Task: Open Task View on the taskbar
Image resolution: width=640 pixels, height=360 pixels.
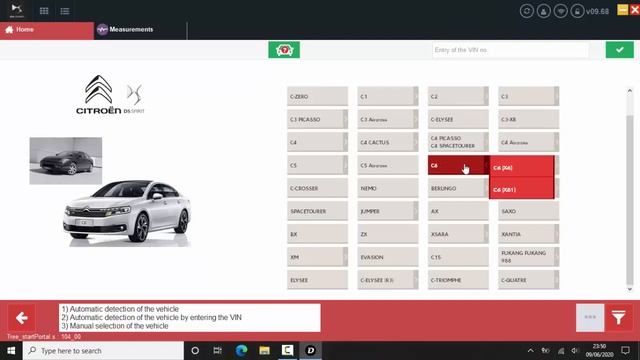Action: [x=218, y=351]
